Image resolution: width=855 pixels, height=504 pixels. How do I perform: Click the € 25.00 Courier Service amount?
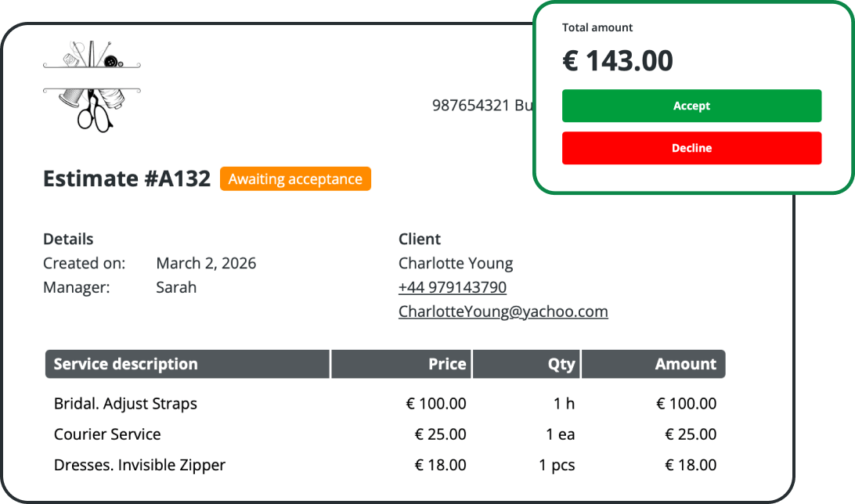(691, 434)
